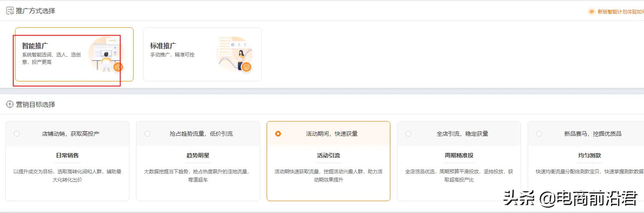This screenshot has width=644, height=213.
Task: Click the orange chat icon beside 新版智能计划
Action: point(591,12)
